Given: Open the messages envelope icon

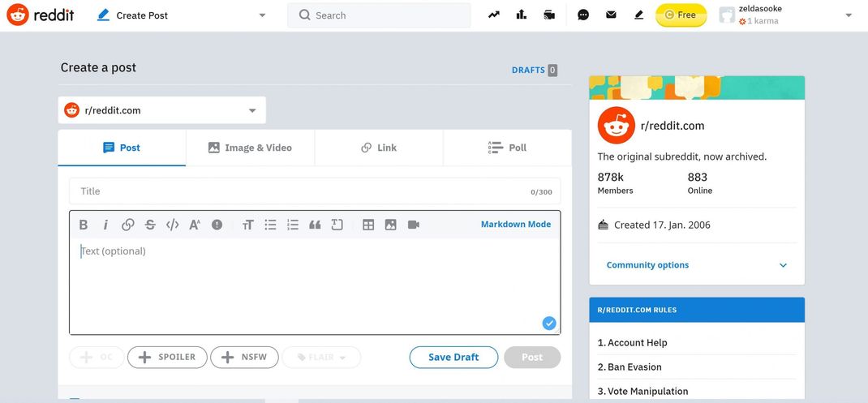Looking at the screenshot, I should tap(611, 15).
